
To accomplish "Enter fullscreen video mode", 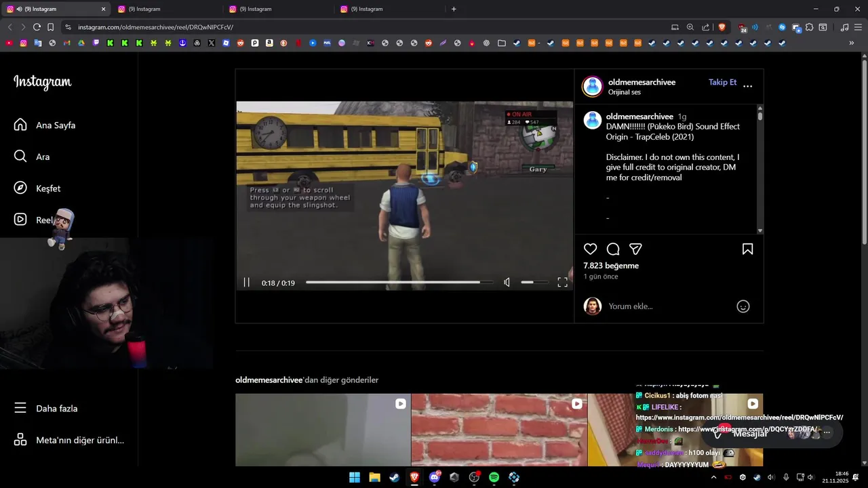I will pos(562,283).
